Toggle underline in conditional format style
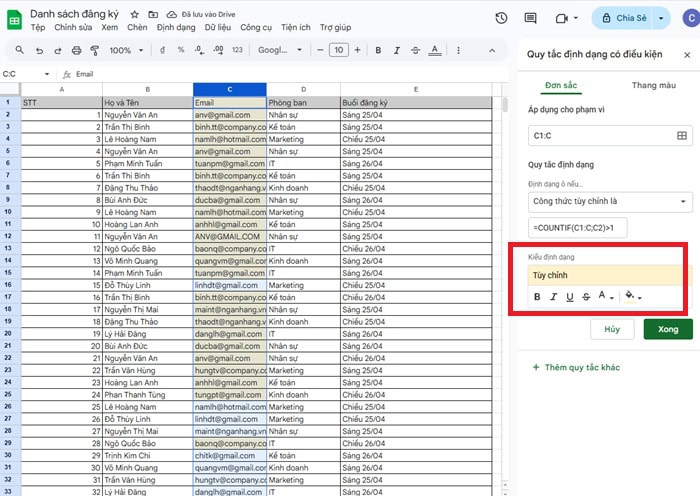Image resolution: width=700 pixels, height=496 pixels. [x=570, y=297]
